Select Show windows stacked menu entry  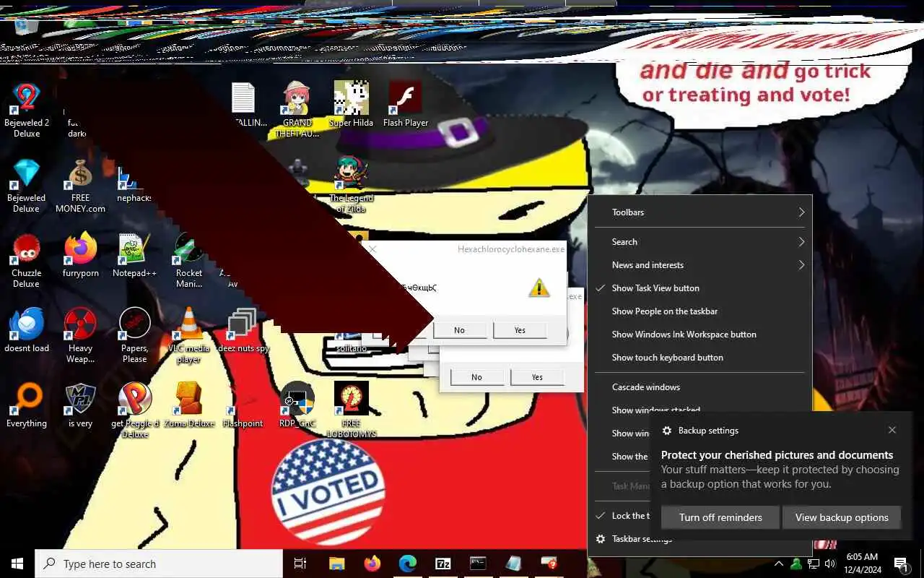(699, 409)
